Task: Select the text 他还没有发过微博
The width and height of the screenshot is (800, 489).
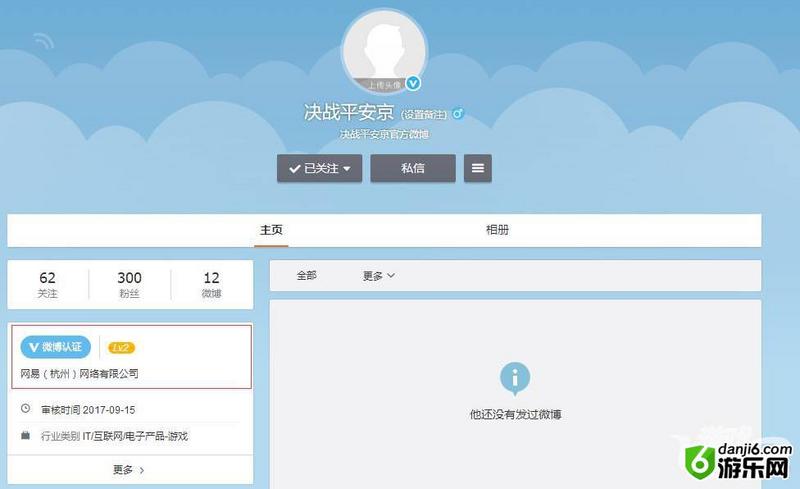Action: [515, 414]
